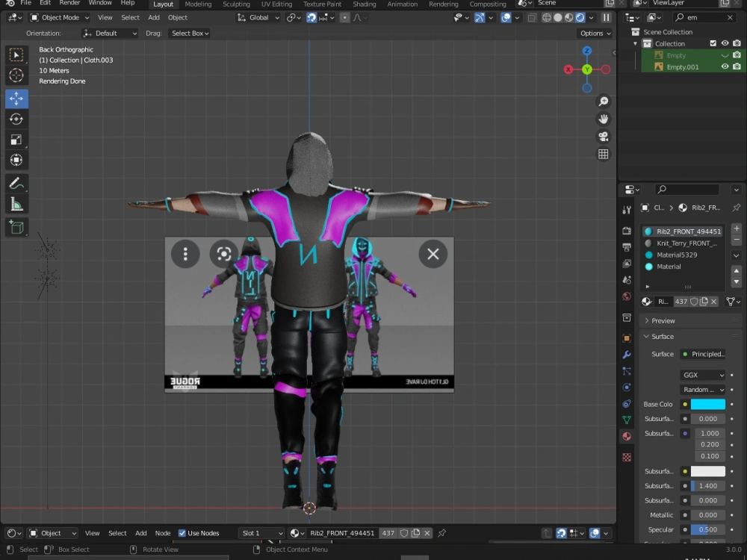Select the Rotate tool
The width and height of the screenshot is (747, 560).
(x=16, y=119)
